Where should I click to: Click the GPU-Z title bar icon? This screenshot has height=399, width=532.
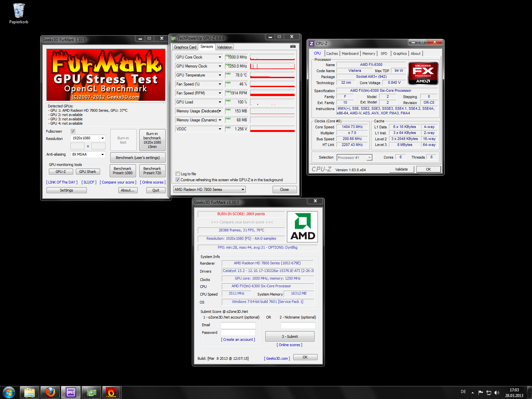pyautogui.click(x=174, y=38)
